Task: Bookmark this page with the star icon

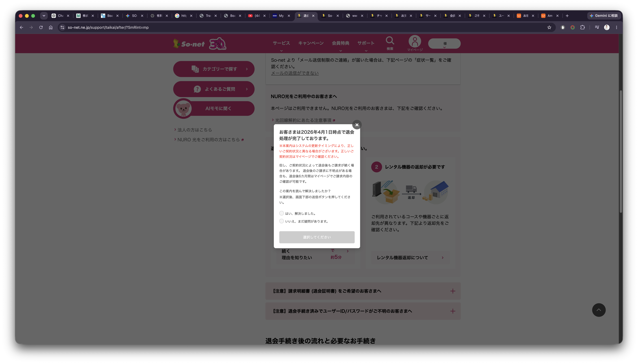Action: point(549,28)
